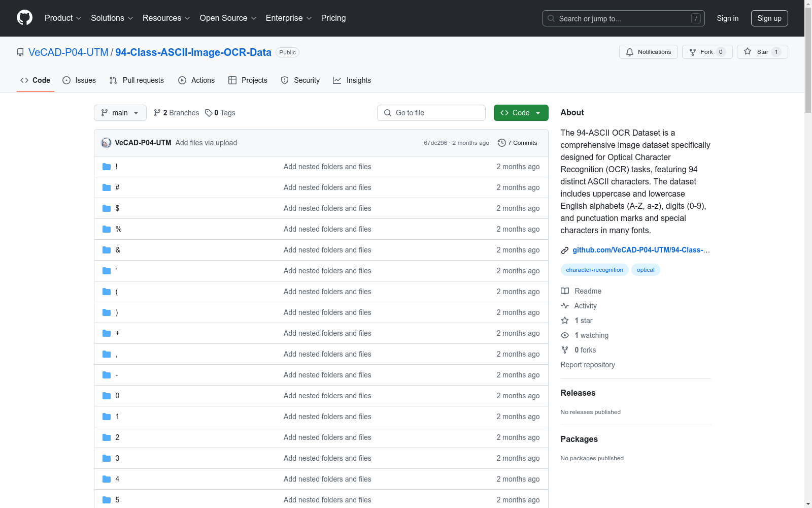Open the 3 folder

(117, 458)
